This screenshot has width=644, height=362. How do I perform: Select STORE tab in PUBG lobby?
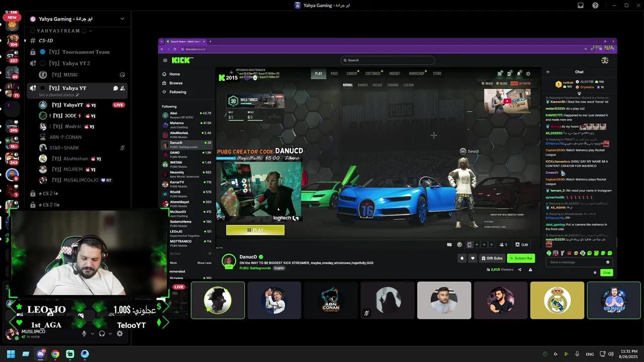click(x=437, y=73)
